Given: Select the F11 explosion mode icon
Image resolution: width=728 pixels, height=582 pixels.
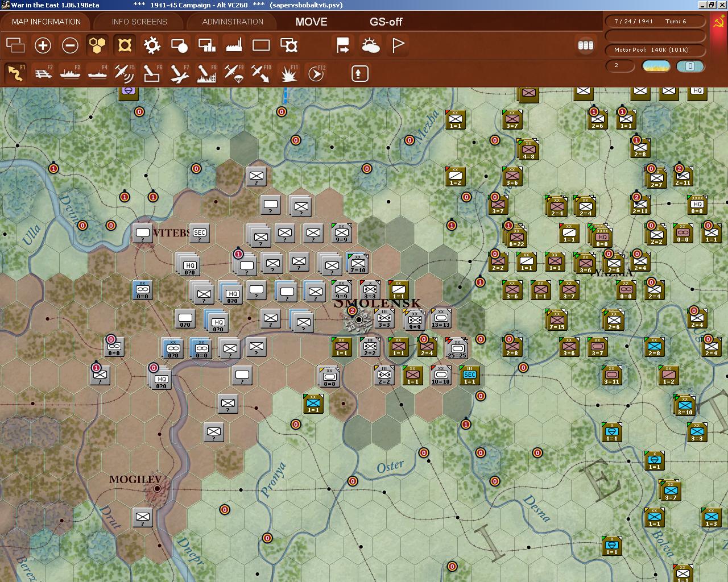Looking at the screenshot, I should (x=288, y=73).
